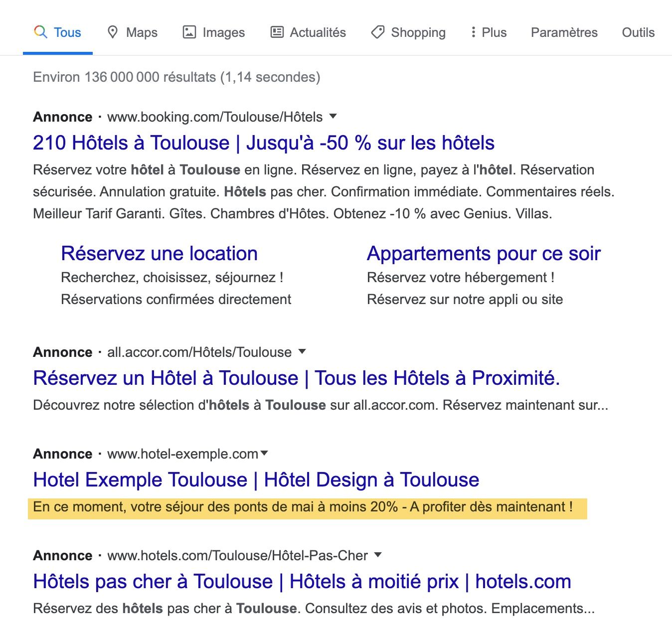Go to the Actualités tab
This screenshot has height=642, width=672.
point(308,32)
